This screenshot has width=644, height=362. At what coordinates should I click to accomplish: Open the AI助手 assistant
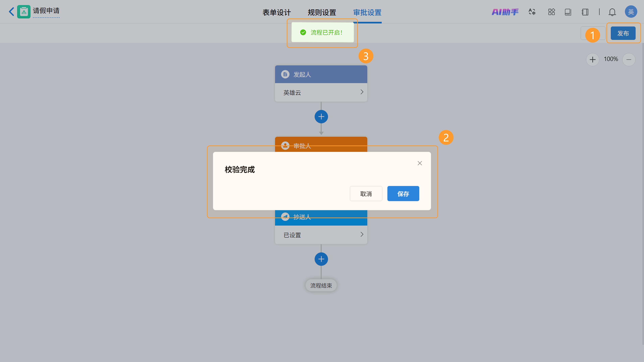coord(505,12)
